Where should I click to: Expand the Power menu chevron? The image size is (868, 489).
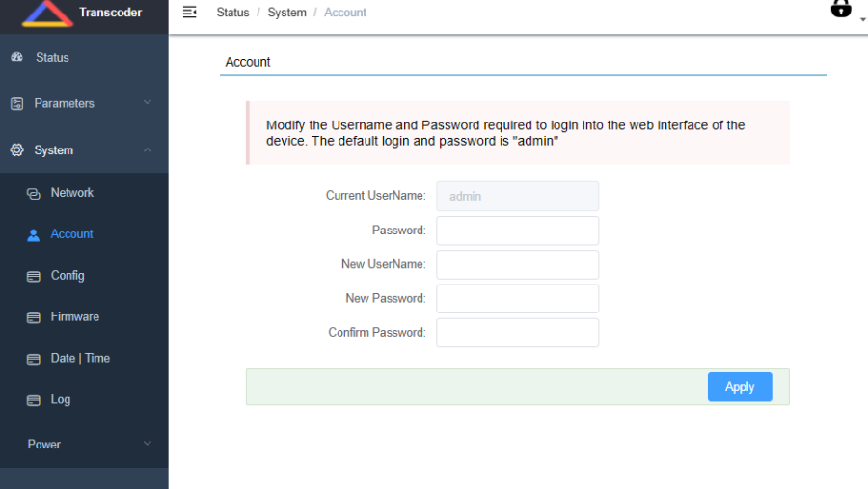click(x=148, y=444)
